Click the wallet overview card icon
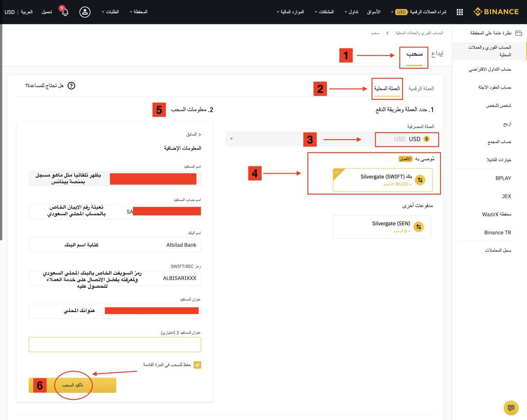The image size is (527, 420). [x=519, y=33]
